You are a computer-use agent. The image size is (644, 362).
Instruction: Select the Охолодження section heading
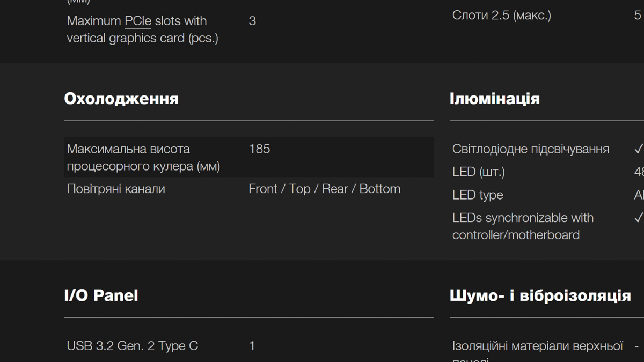(x=121, y=99)
